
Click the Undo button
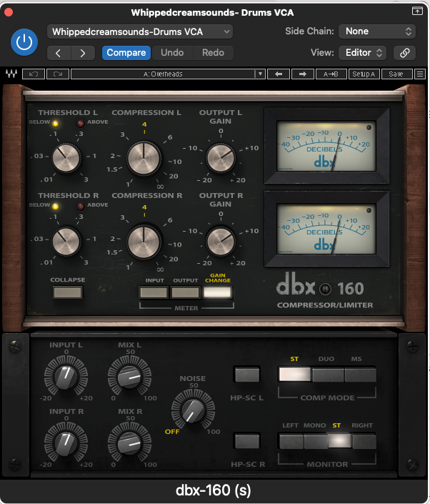point(172,53)
